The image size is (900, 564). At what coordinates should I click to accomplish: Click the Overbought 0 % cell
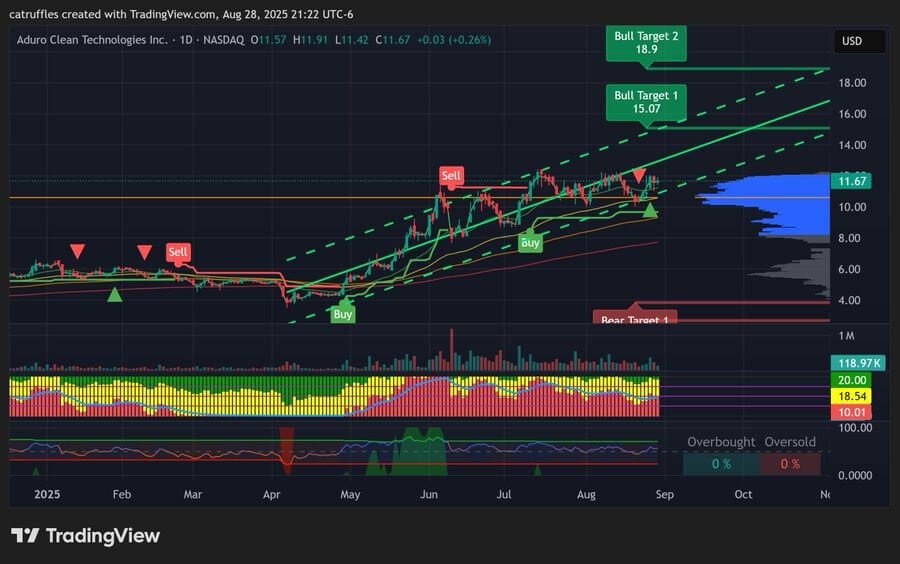click(x=721, y=464)
